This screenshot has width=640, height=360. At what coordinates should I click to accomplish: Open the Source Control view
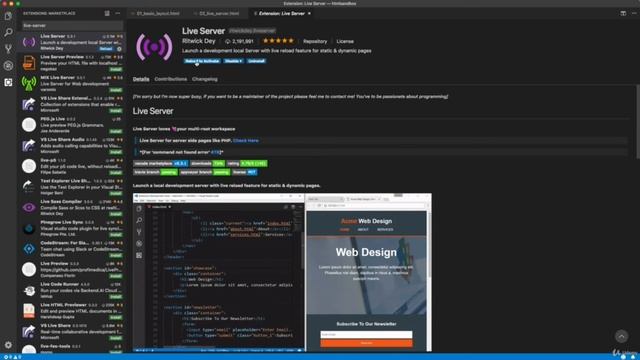(8, 49)
